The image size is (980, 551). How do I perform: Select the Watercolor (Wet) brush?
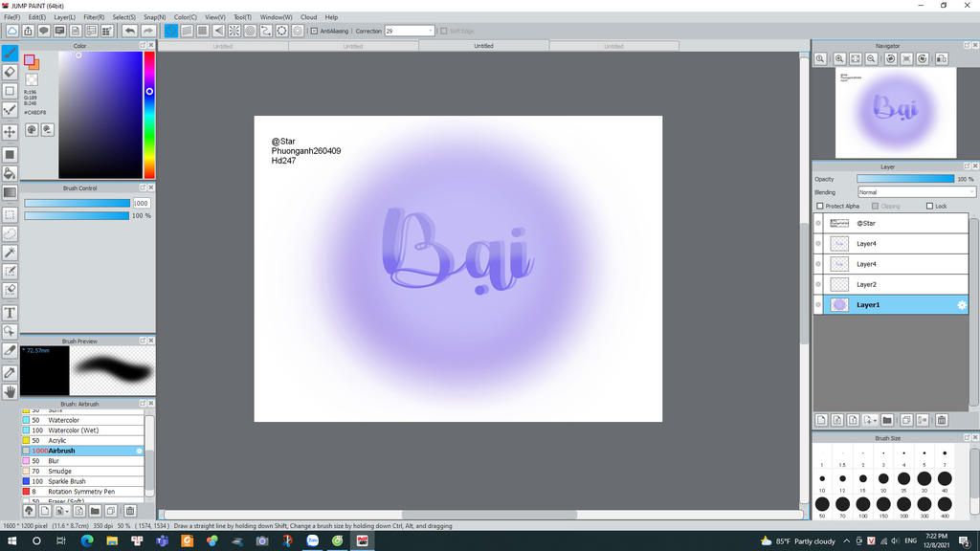click(x=82, y=430)
